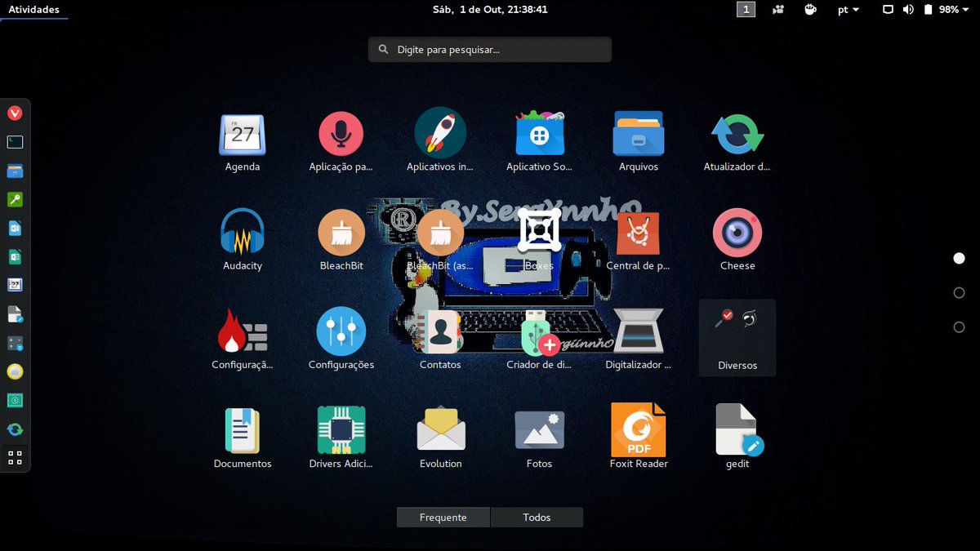Open Vivaldi browser from the dock
The height and width of the screenshot is (551, 980).
[x=15, y=113]
